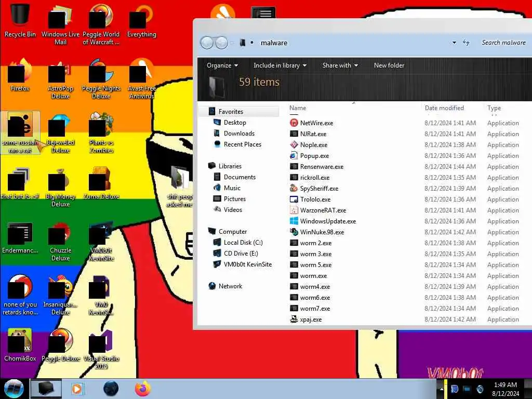
Task: Open Documents library
Action: [240, 177]
